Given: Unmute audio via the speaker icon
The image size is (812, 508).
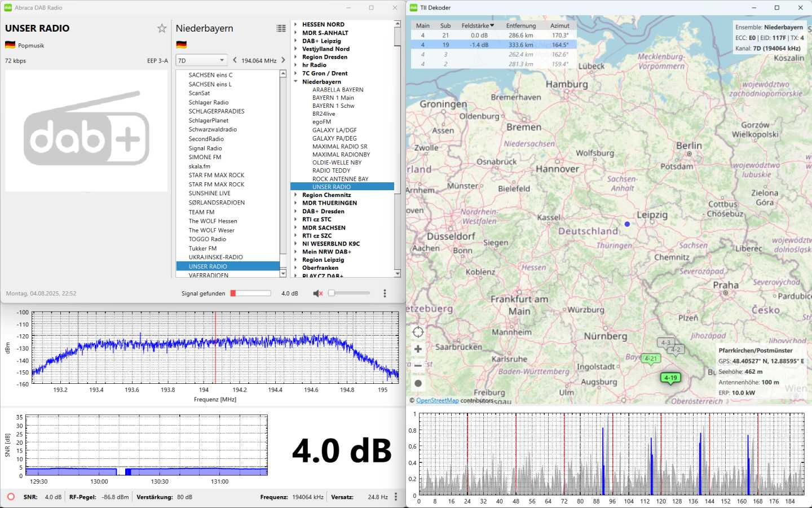Looking at the screenshot, I should click(317, 294).
